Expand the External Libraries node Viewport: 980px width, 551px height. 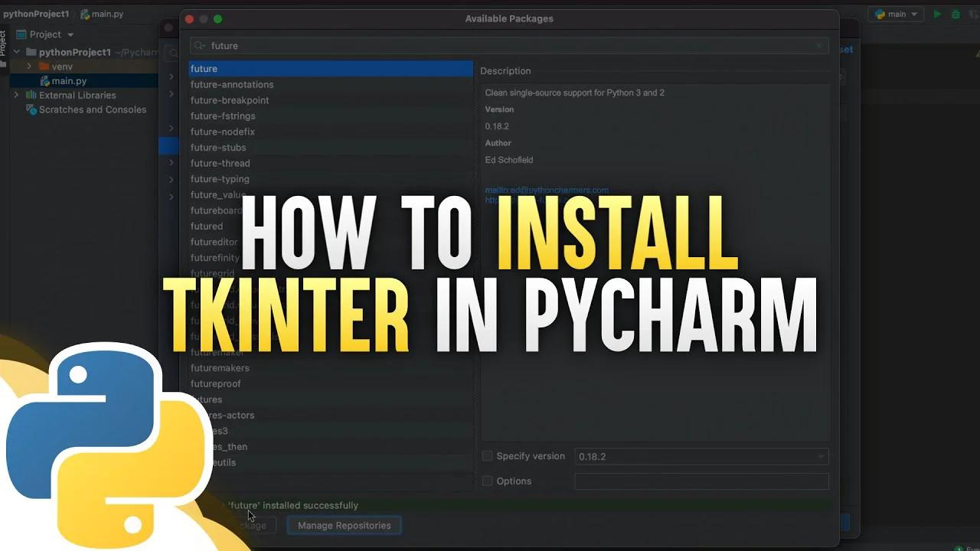tap(16, 95)
